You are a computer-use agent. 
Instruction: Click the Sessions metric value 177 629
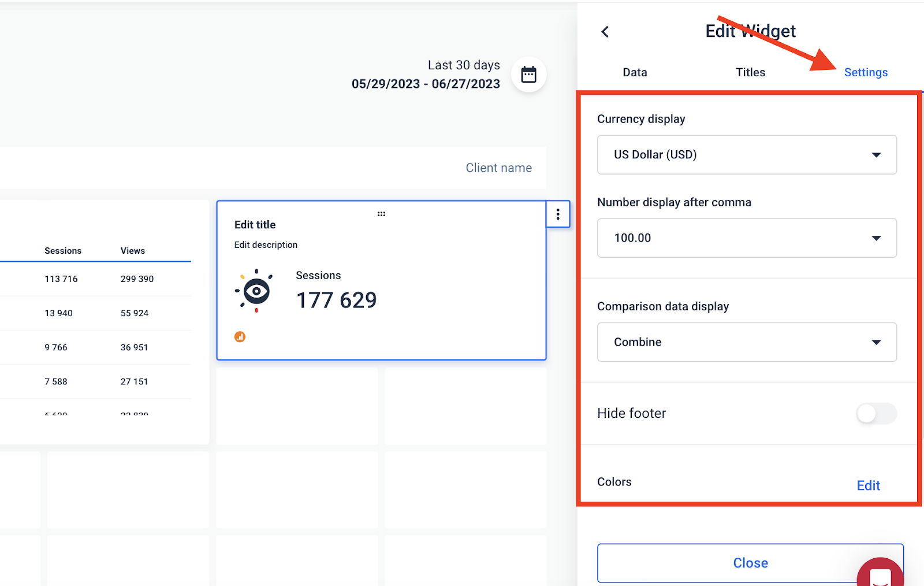click(x=337, y=299)
